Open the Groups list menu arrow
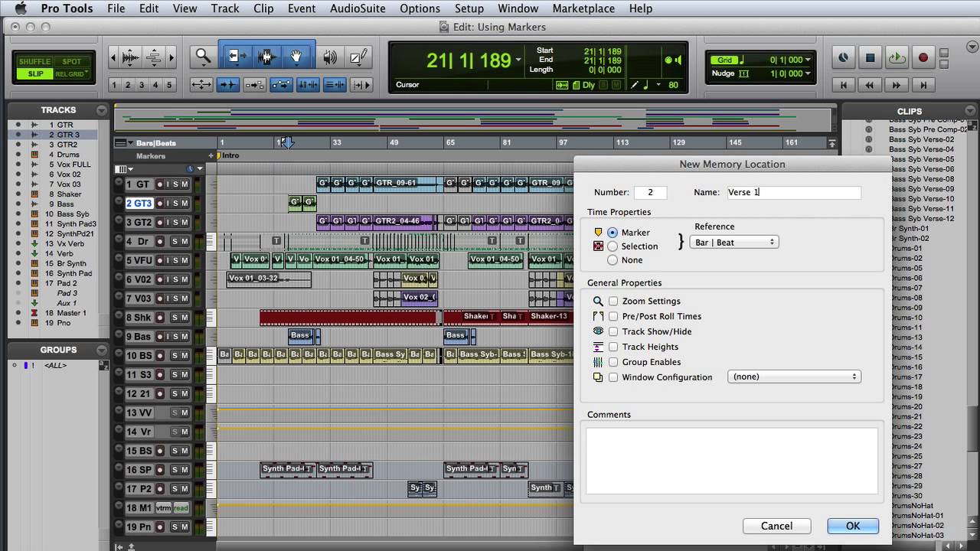The height and width of the screenshot is (551, 980). [x=102, y=350]
